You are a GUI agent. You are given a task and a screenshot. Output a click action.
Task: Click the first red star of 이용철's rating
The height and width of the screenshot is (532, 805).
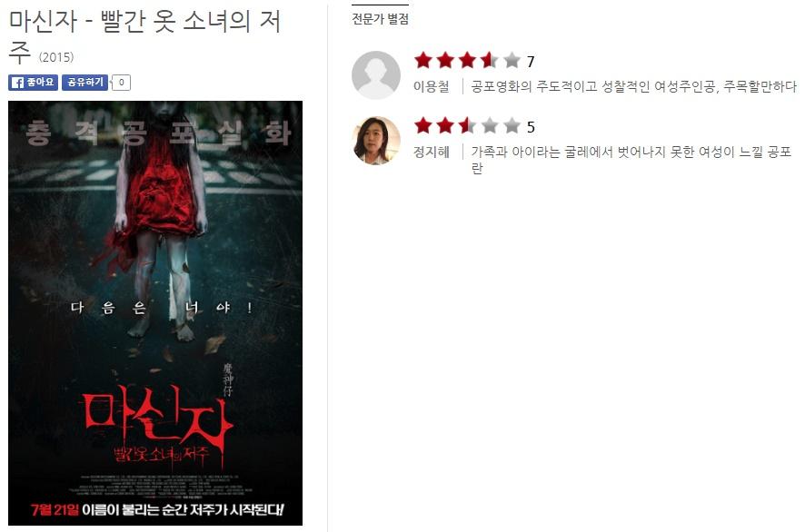[x=423, y=61]
